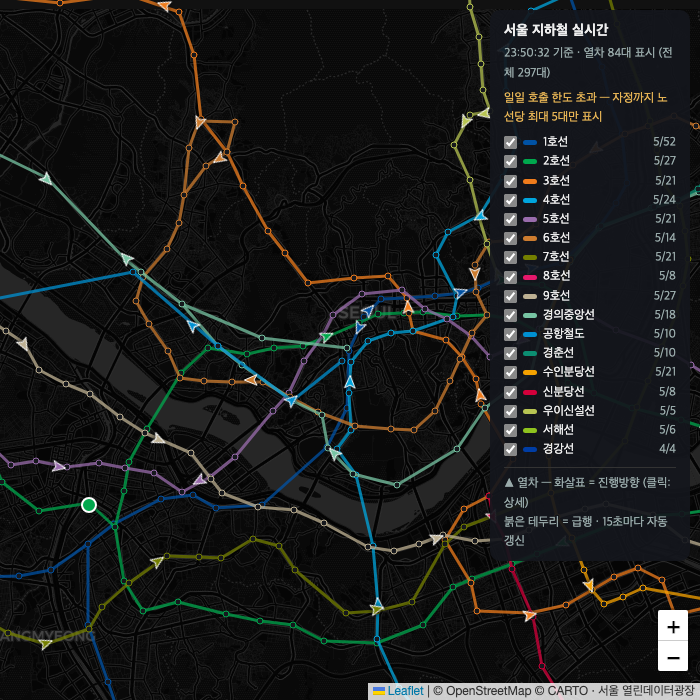The width and height of the screenshot is (700, 700).
Task: Click the green highlighted station marker
Action: 89,505
